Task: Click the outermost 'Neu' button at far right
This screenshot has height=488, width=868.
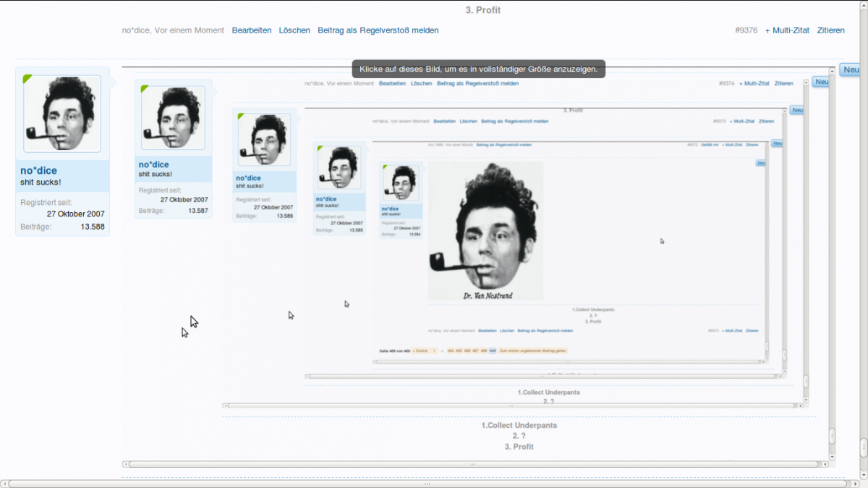Action: (x=851, y=70)
